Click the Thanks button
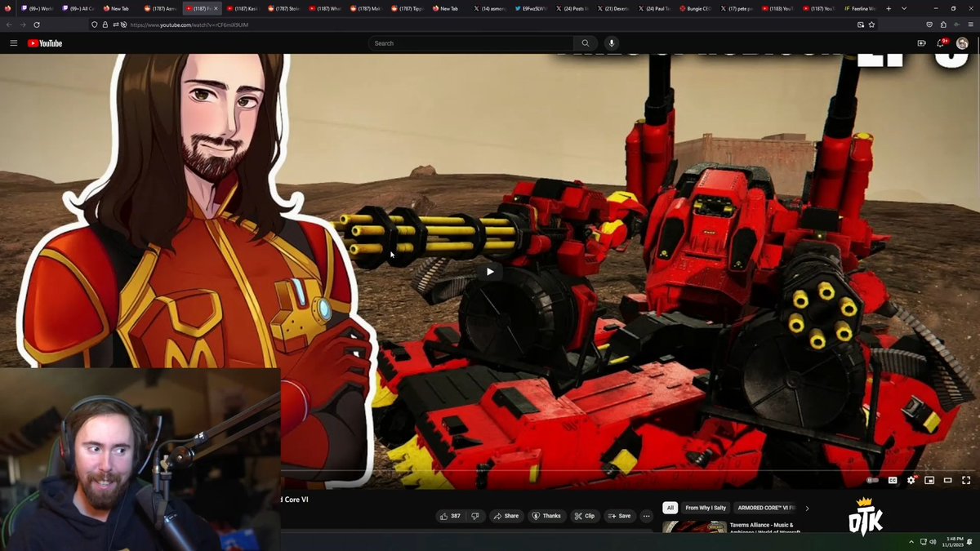 coord(546,516)
